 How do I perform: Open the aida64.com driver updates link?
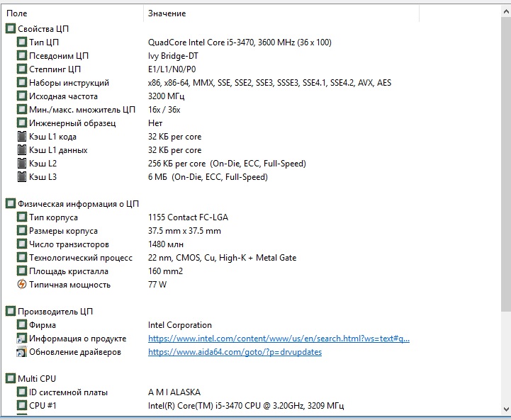[235, 352]
